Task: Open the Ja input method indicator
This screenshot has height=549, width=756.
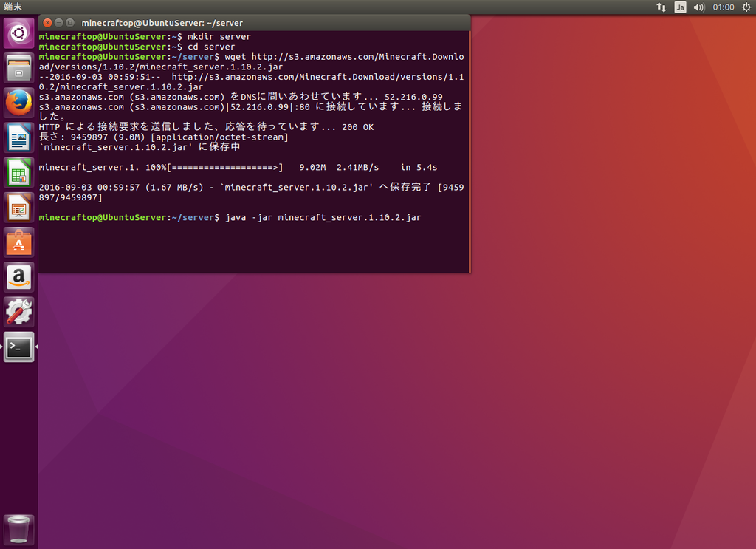Action: click(680, 7)
